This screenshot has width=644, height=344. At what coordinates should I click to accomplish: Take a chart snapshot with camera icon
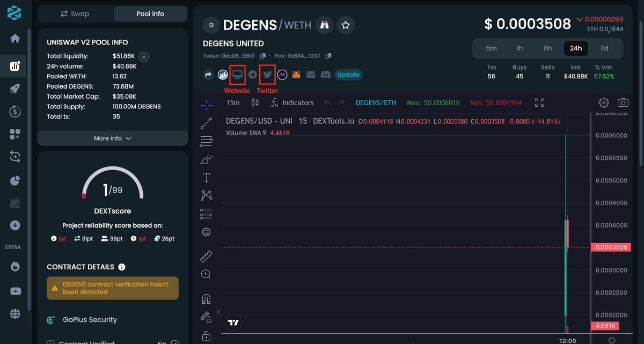click(623, 103)
